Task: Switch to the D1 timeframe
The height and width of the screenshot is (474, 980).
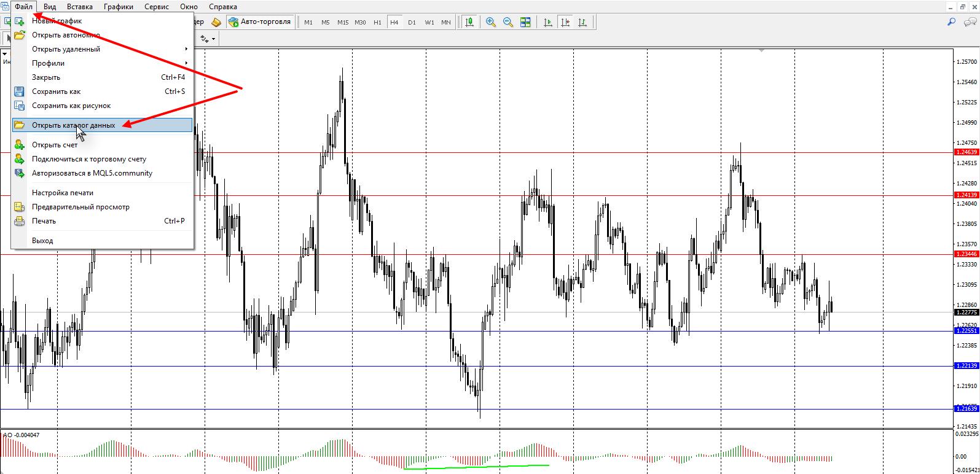Action: tap(412, 22)
